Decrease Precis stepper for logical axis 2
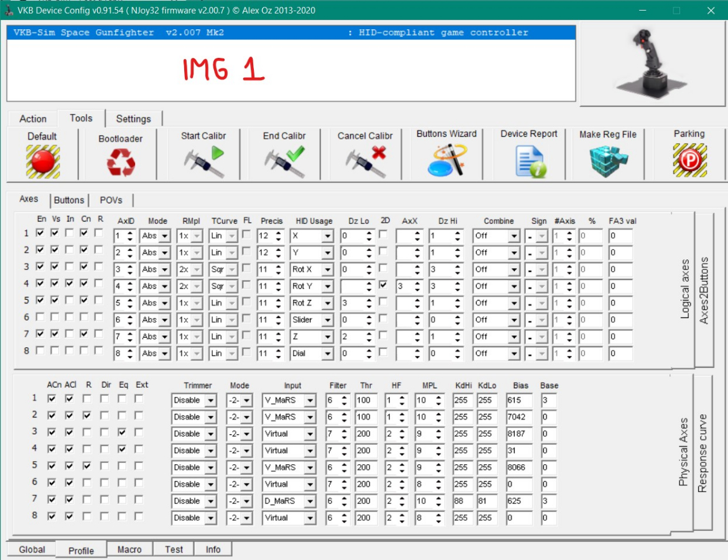728x560 pixels. click(278, 256)
